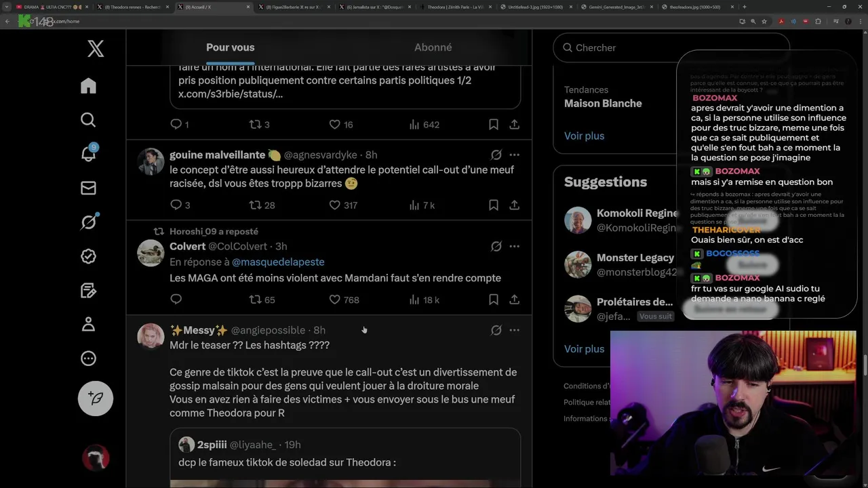
Task: Open more options on Messy's post
Action: (515, 330)
